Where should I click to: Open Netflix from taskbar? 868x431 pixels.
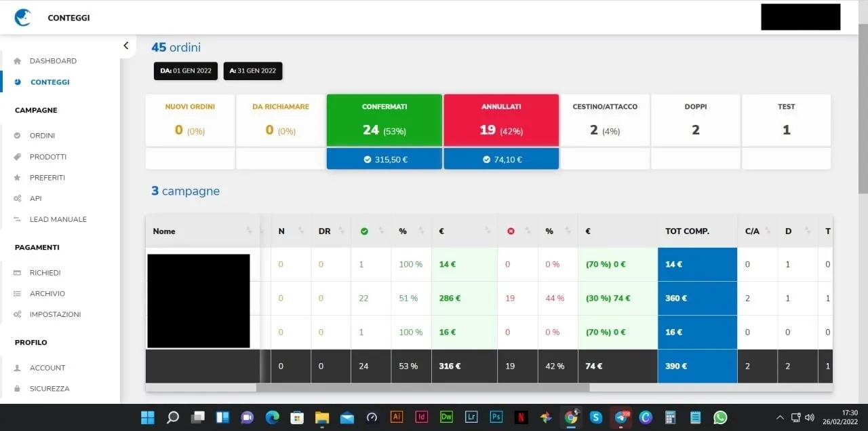(x=521, y=417)
